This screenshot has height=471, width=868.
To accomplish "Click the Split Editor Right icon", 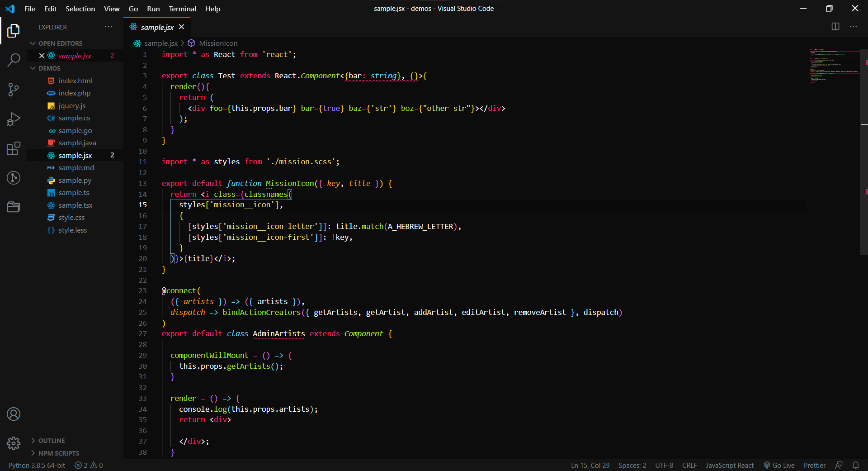I will click(835, 27).
